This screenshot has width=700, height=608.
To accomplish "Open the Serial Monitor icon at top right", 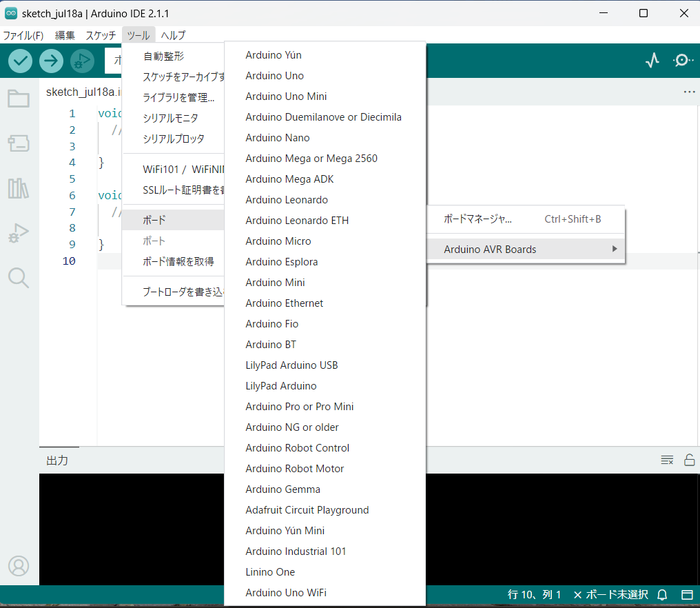I will point(682,61).
